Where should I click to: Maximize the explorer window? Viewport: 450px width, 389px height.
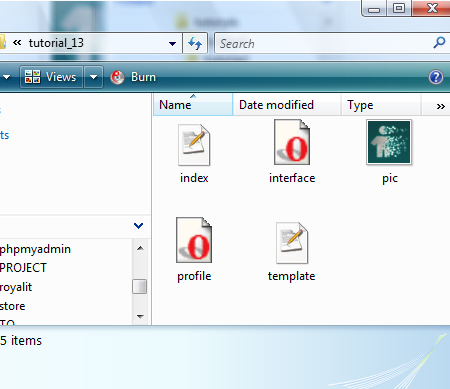(399, 8)
